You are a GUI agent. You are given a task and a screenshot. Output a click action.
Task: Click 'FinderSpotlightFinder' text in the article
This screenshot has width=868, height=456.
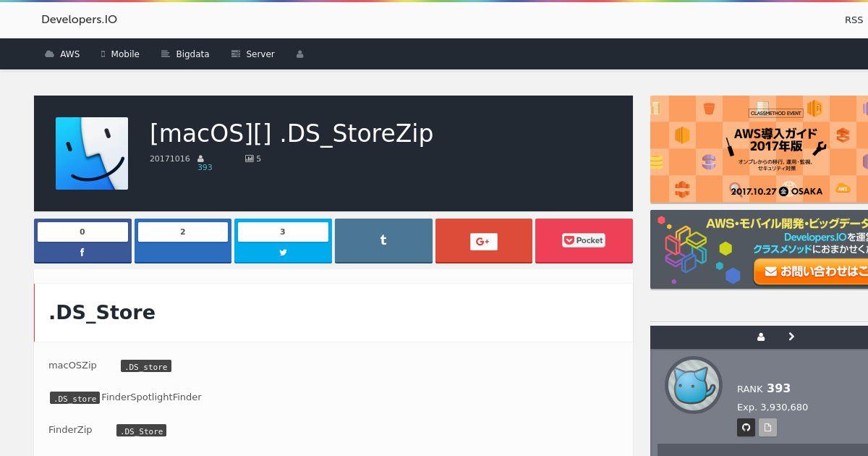click(151, 397)
